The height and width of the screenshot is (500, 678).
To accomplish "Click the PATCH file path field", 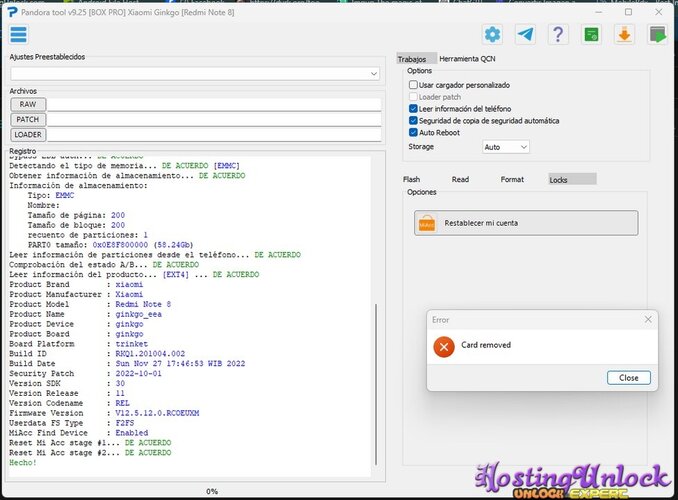I will [x=214, y=119].
